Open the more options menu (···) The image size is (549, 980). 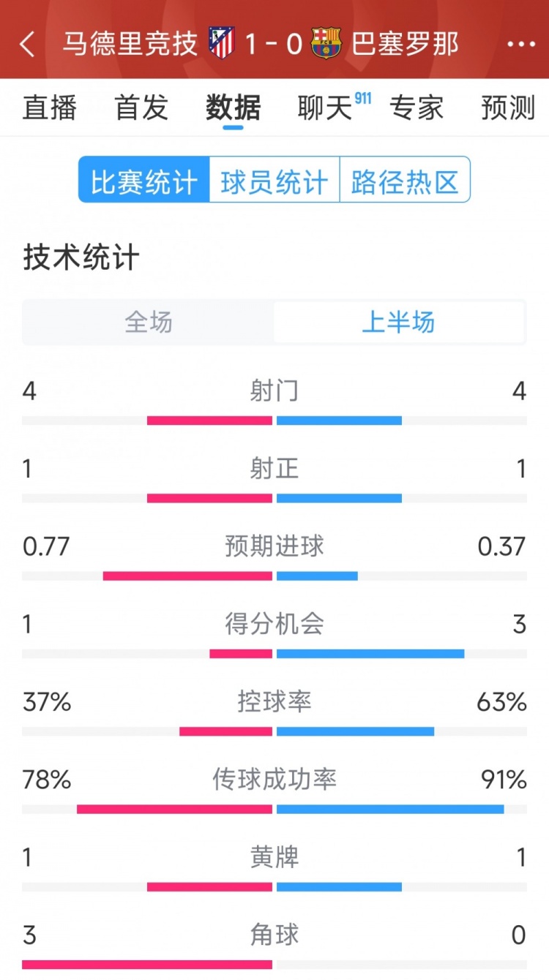pyautogui.click(x=521, y=45)
